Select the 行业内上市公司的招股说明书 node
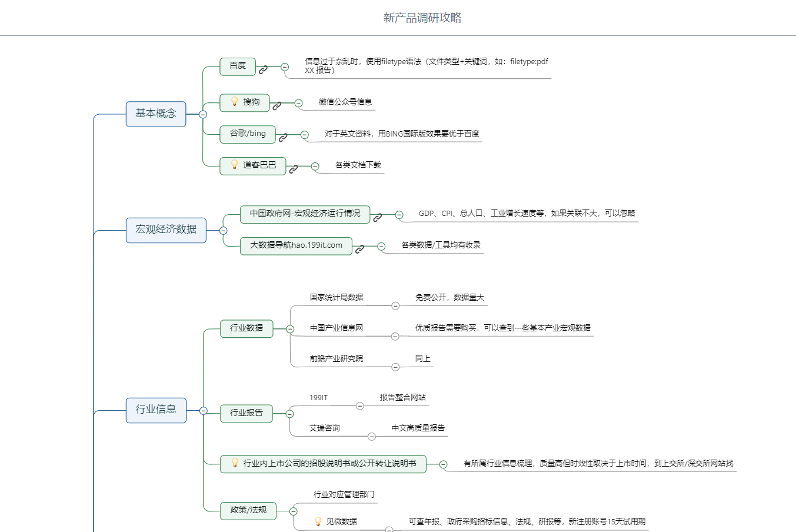This screenshot has height=532, width=796. [x=323, y=464]
